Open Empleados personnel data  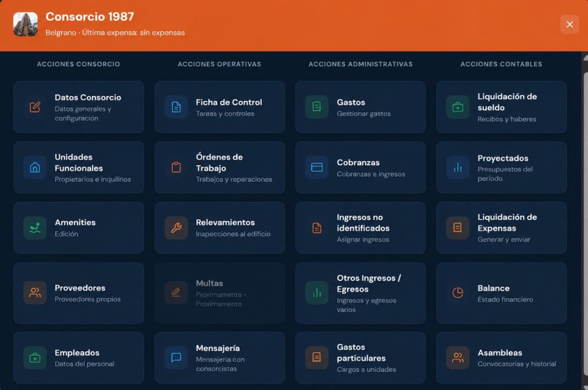coord(79,357)
